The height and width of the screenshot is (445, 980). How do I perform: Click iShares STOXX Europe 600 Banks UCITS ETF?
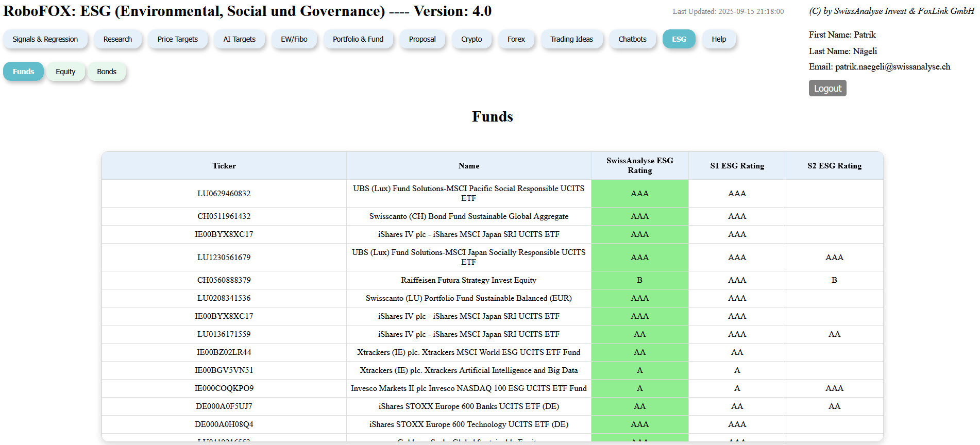(x=469, y=406)
